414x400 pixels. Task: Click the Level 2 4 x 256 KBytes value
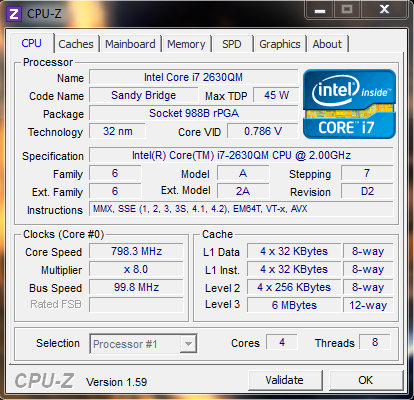click(294, 287)
